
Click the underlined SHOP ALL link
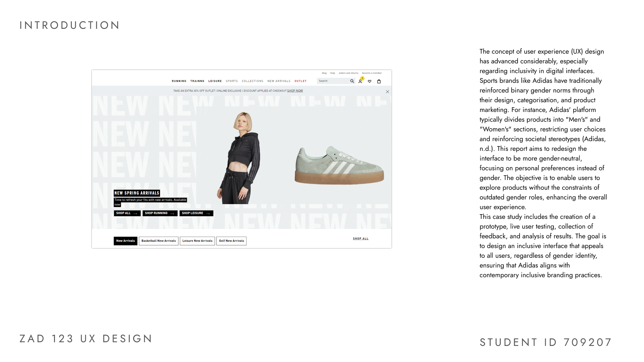click(361, 239)
